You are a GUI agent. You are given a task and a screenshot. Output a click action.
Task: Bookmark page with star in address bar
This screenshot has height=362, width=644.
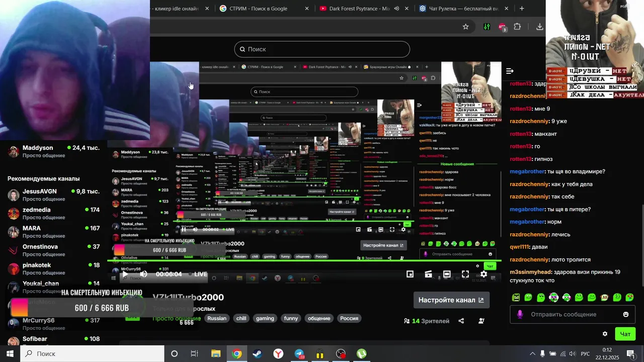[466, 27]
